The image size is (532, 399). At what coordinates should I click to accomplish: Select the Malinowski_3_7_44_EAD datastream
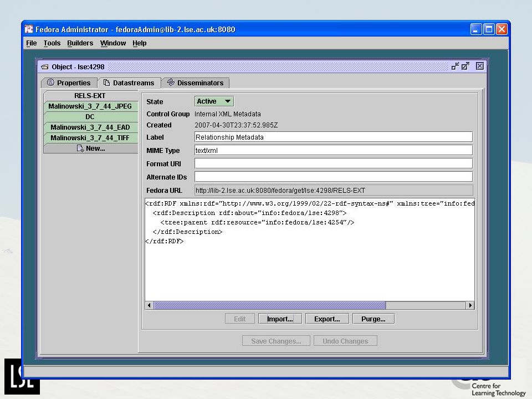(90, 127)
